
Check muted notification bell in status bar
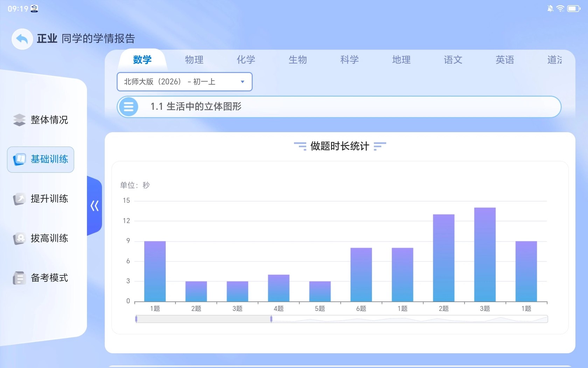(x=550, y=8)
